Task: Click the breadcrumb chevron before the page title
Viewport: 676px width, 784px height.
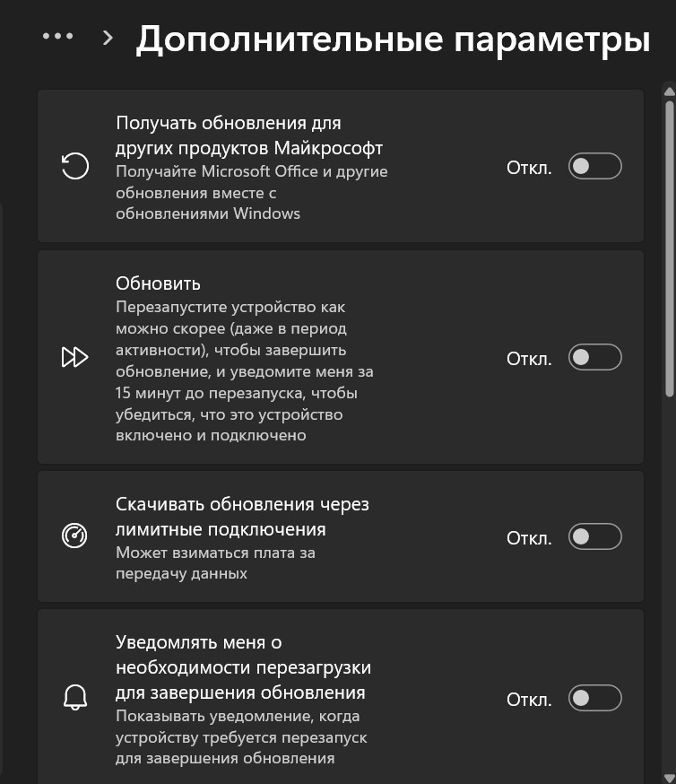Action: pos(108,38)
